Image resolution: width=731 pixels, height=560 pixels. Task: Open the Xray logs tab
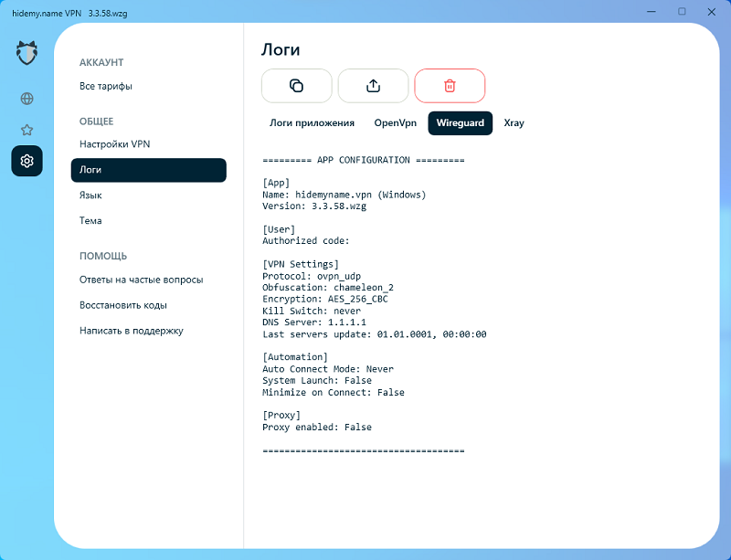(x=514, y=122)
